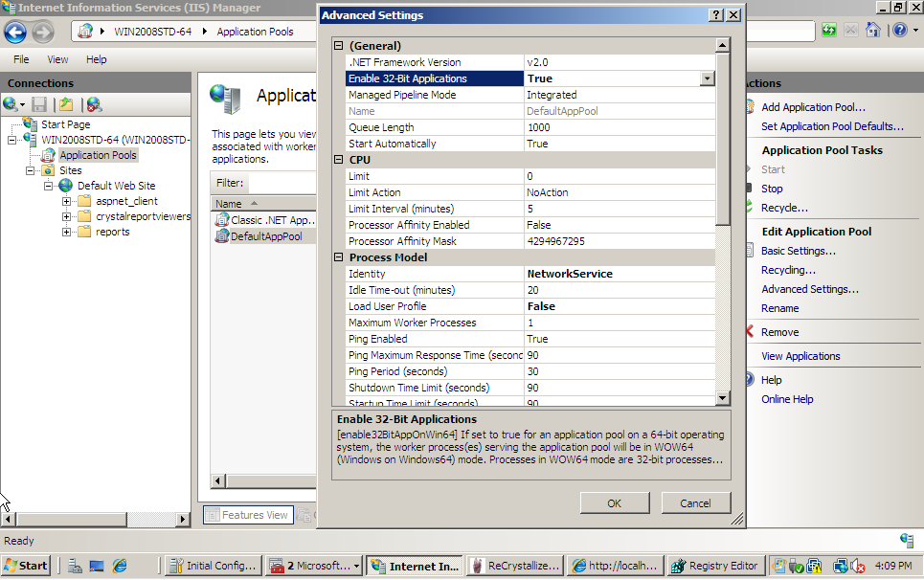Expand the aspnet_client folder node

point(67,201)
